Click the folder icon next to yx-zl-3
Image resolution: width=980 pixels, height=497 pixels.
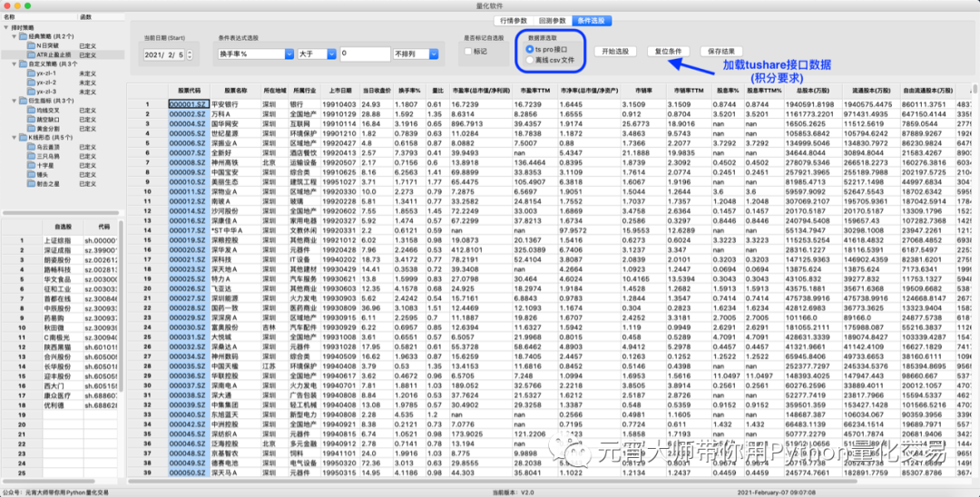[31, 92]
